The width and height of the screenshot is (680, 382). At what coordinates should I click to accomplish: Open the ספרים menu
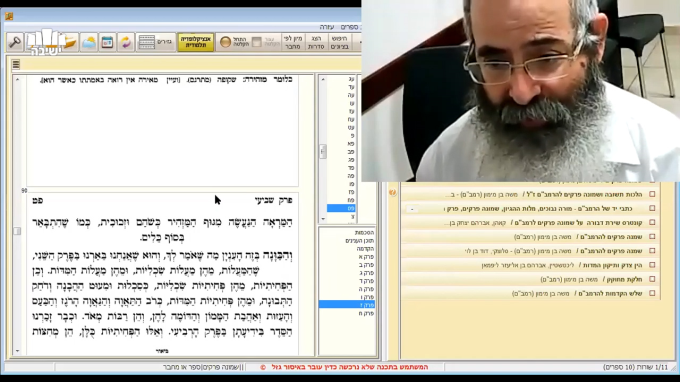pyautogui.click(x=349, y=27)
